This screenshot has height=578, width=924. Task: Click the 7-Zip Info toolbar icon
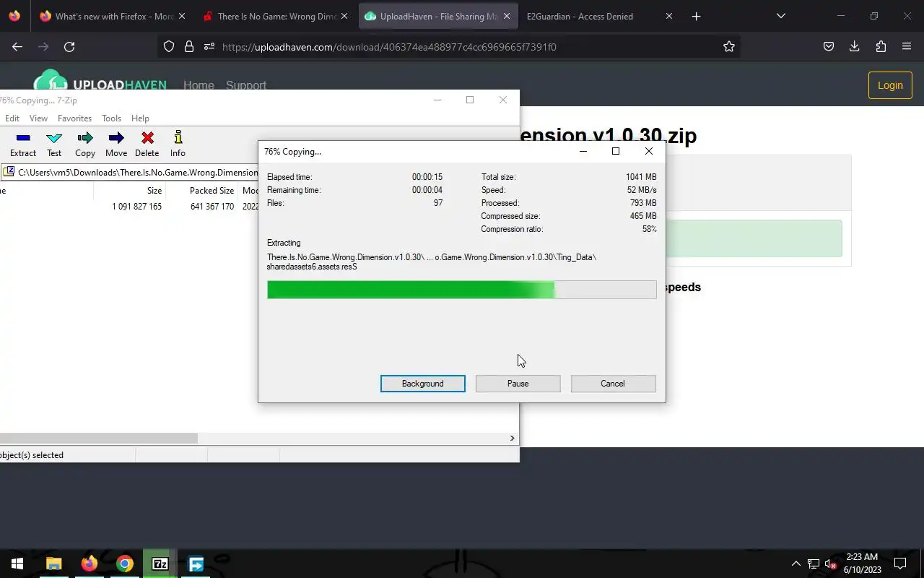[178, 144]
